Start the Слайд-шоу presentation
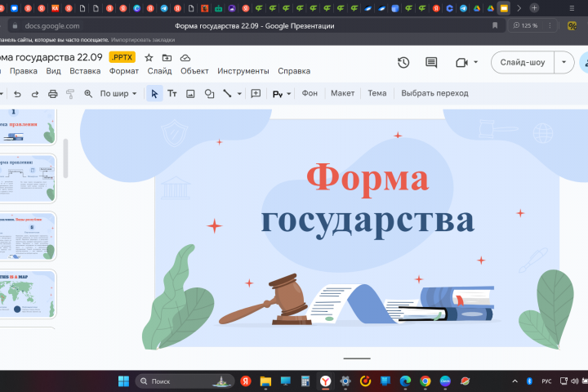The width and height of the screenshot is (588, 392). click(523, 62)
